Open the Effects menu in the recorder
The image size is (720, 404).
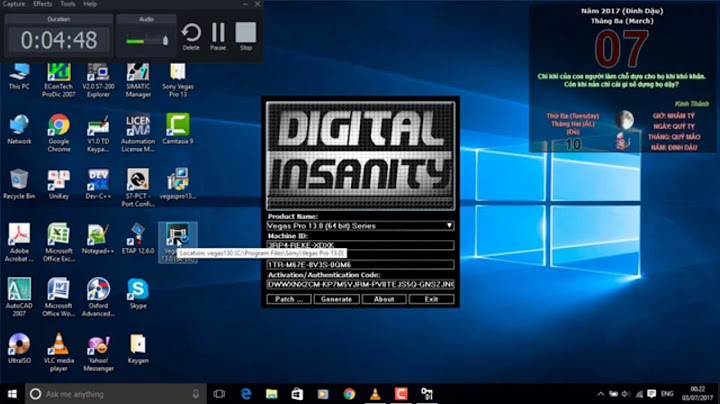tap(42, 4)
